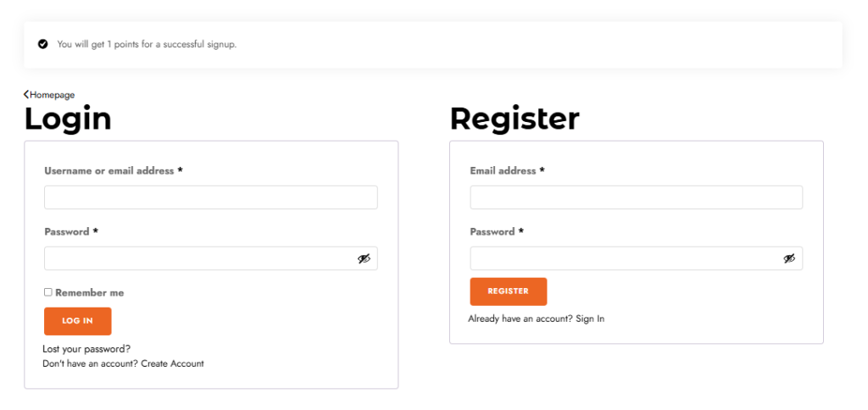Follow the Create Account link
868x410 pixels.
[x=172, y=363]
